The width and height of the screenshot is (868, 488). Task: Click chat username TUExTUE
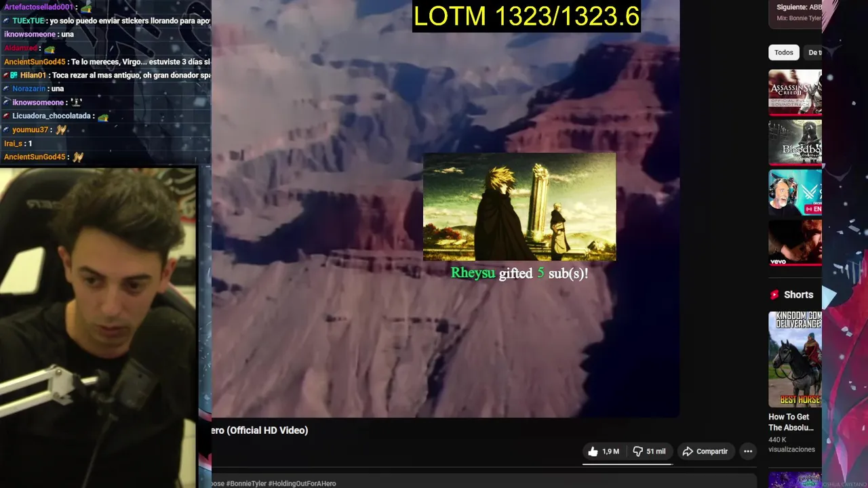[x=28, y=21]
